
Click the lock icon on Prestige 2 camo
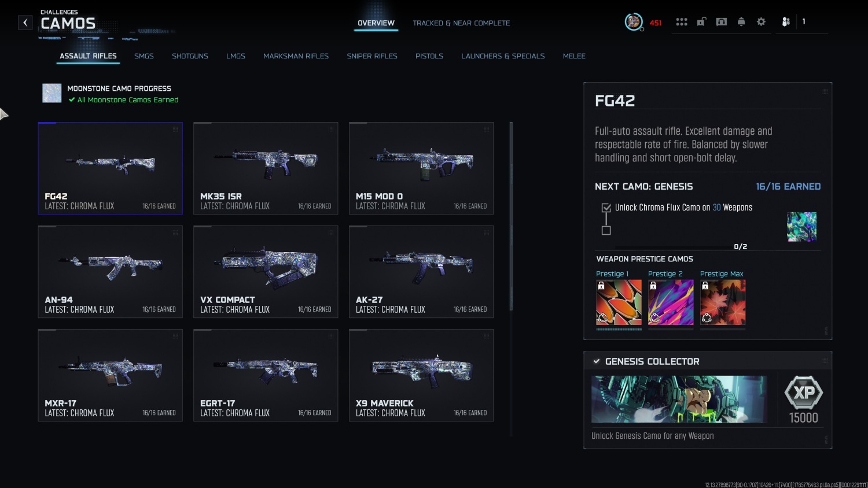[653, 286]
